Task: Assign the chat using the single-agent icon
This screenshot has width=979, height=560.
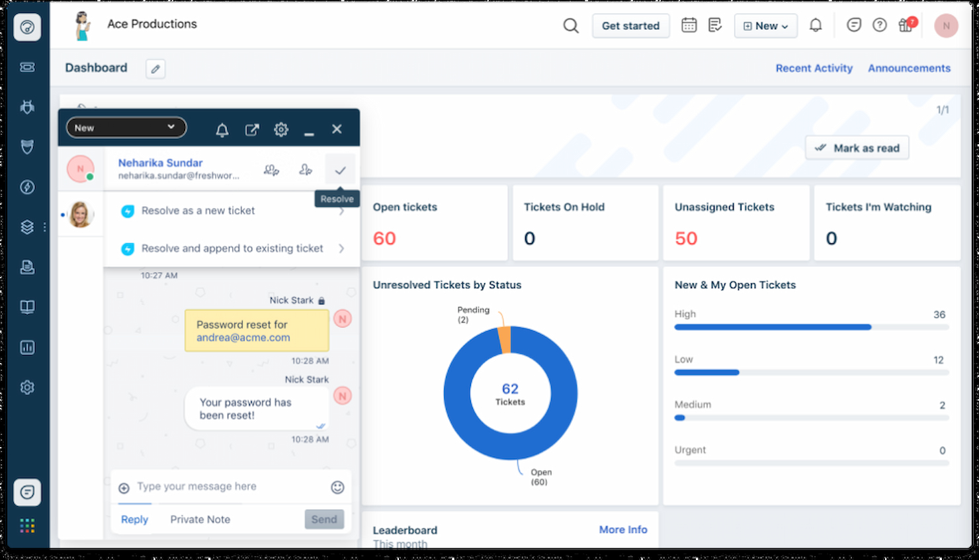Action: tap(306, 169)
